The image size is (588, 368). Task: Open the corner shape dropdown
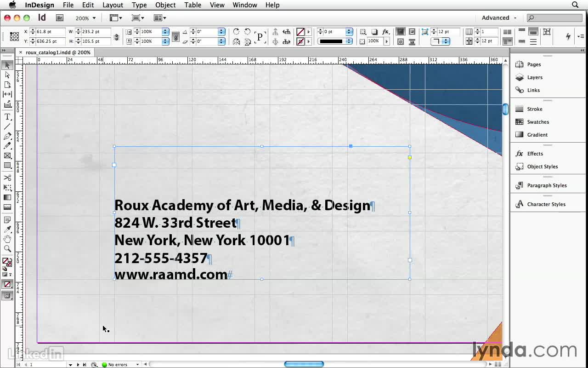(x=440, y=41)
